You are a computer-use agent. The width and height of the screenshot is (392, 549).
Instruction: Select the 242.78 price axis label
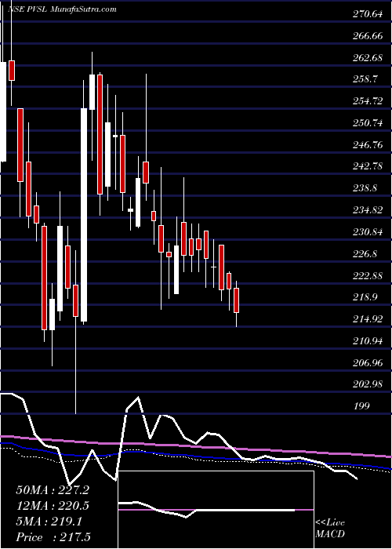(x=367, y=166)
